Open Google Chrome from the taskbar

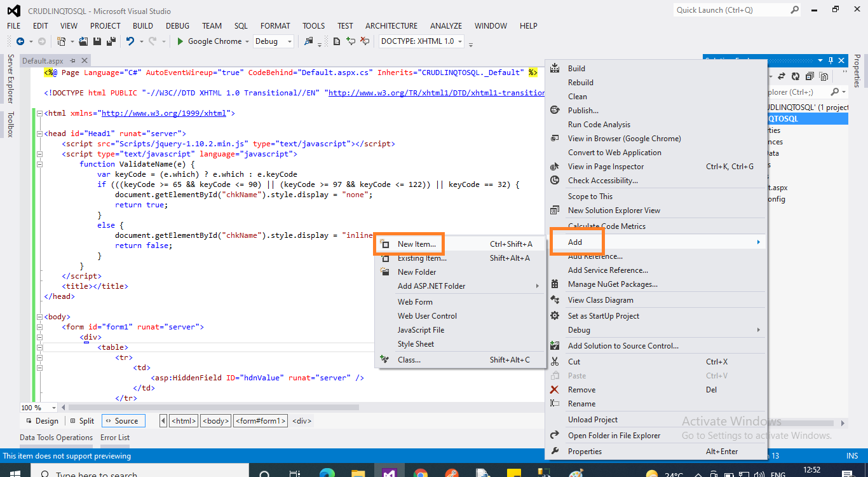click(x=421, y=473)
